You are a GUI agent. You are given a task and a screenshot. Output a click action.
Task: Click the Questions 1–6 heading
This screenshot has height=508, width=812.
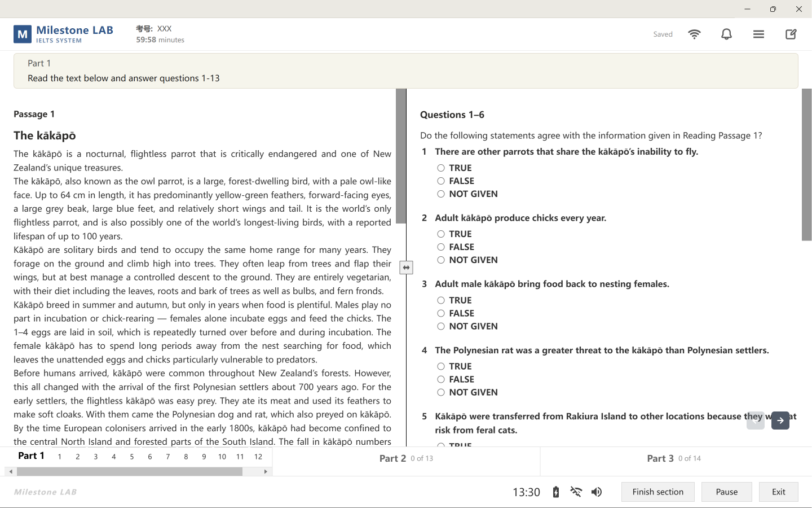[452, 115]
